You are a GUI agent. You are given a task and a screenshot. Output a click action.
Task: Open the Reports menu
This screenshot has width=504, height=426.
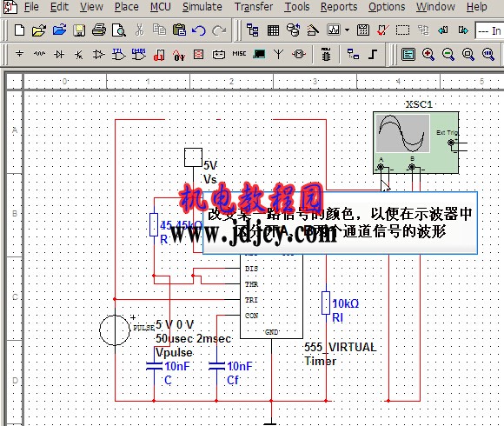339,7
